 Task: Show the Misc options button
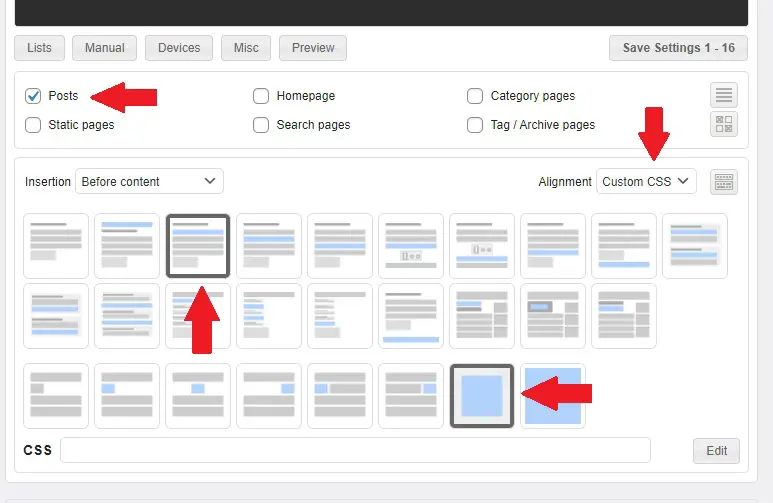point(246,48)
